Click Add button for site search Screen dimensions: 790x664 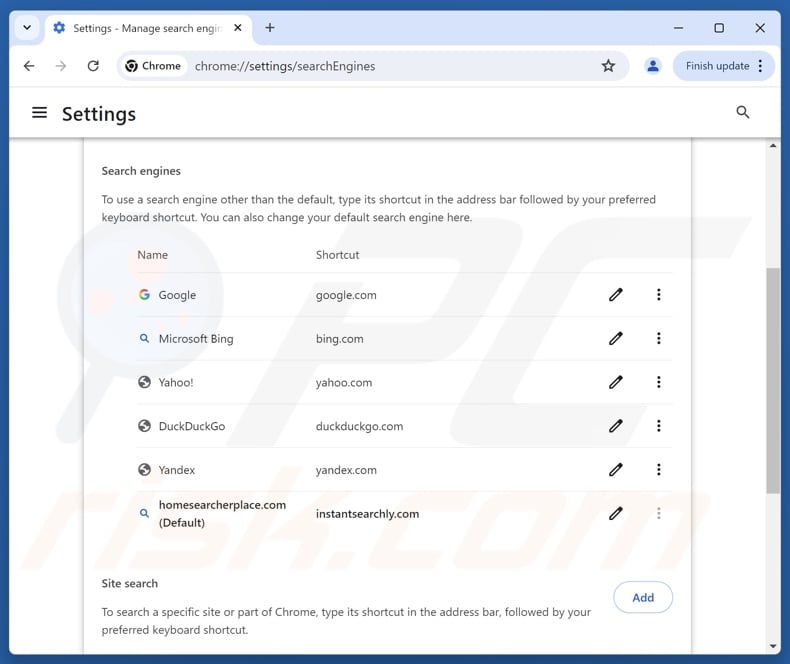643,597
